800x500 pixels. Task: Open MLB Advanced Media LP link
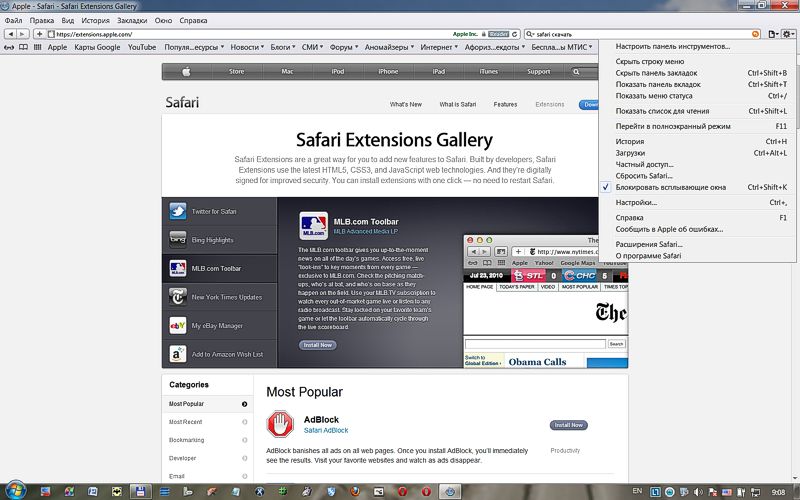coord(365,232)
